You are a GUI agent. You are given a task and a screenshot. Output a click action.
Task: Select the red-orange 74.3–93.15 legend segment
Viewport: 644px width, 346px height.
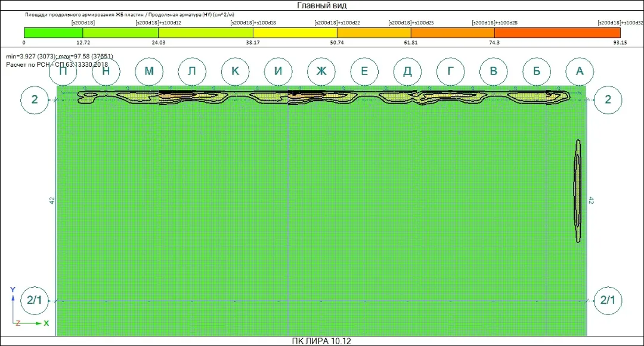coord(558,33)
